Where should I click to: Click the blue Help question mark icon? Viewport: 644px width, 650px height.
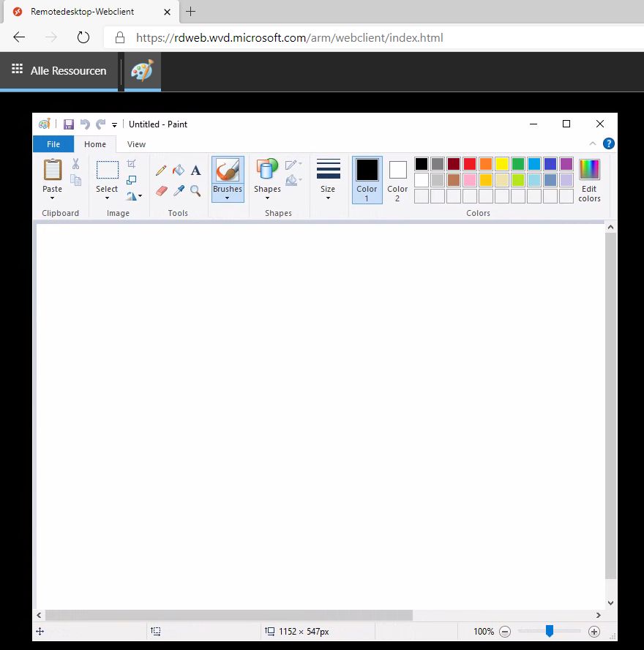(609, 144)
